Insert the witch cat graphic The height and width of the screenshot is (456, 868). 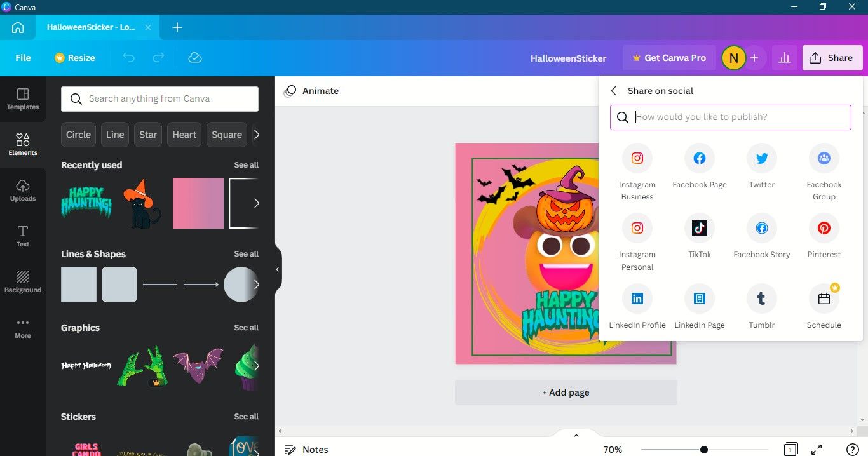[x=142, y=203]
